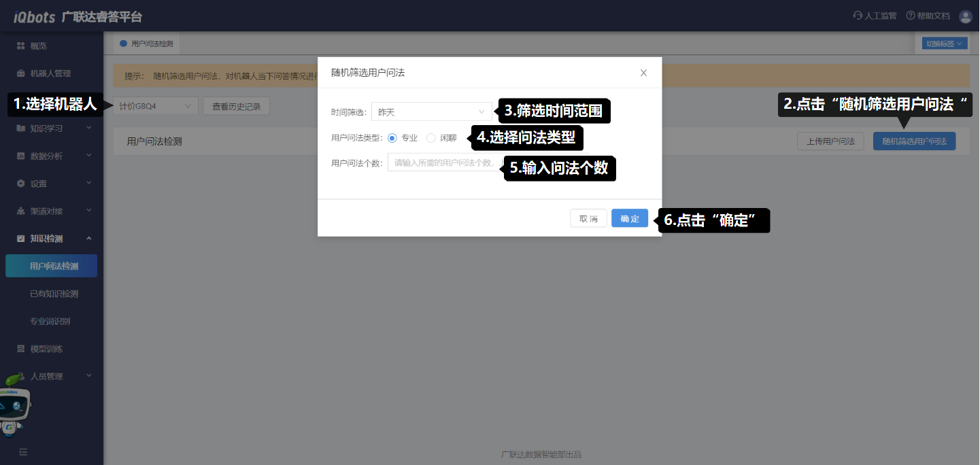Image resolution: width=980 pixels, height=465 pixels.
Task: Click the 确定 confirm button
Action: pyautogui.click(x=629, y=218)
